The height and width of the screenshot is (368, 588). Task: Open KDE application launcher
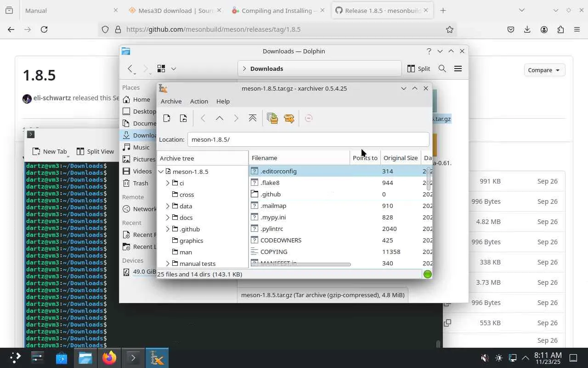(15, 358)
